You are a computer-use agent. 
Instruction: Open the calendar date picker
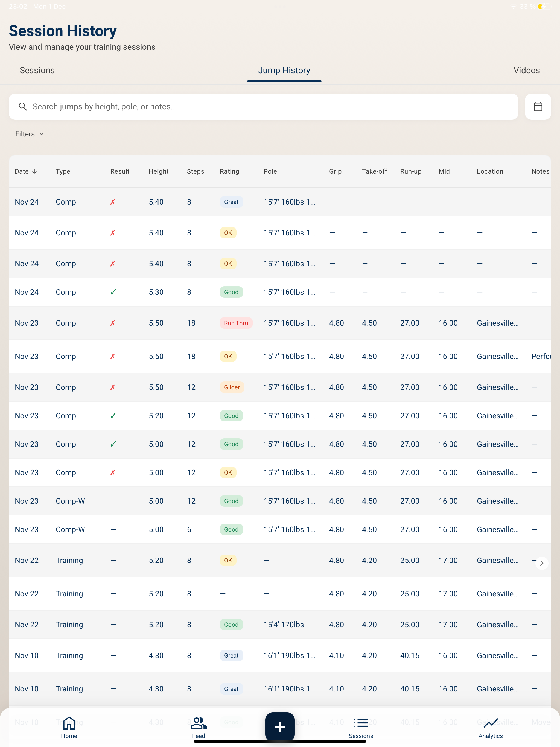[538, 107]
